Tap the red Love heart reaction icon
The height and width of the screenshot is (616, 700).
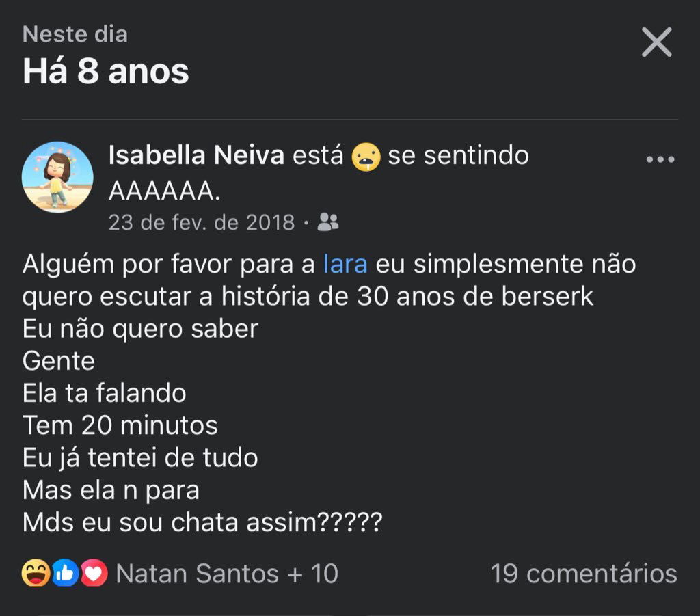[x=94, y=574]
